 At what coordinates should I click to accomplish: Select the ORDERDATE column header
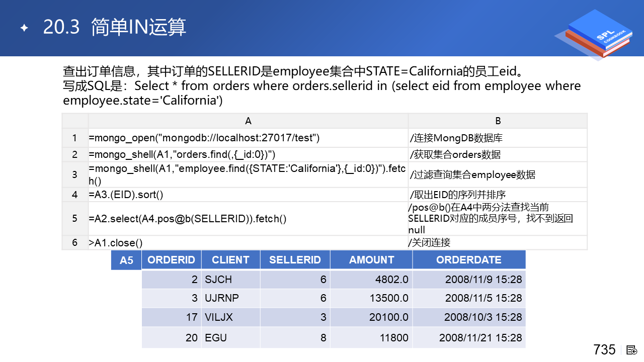[x=468, y=260]
